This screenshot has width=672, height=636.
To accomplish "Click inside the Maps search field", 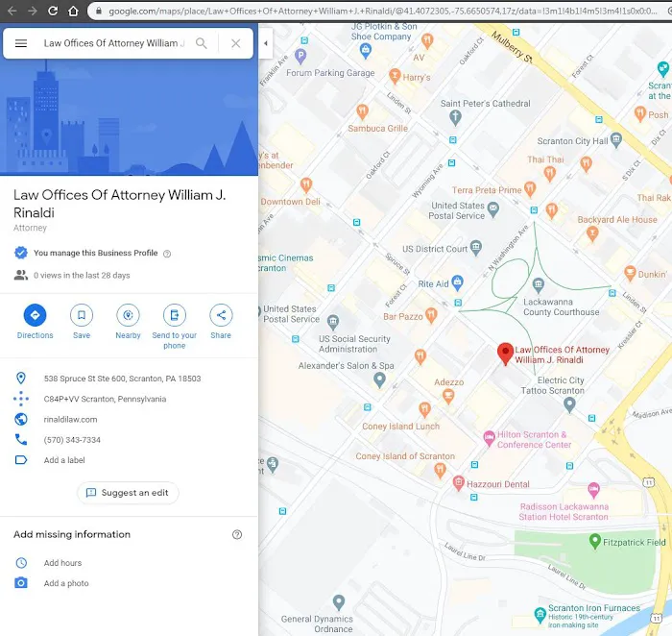I will (x=110, y=43).
